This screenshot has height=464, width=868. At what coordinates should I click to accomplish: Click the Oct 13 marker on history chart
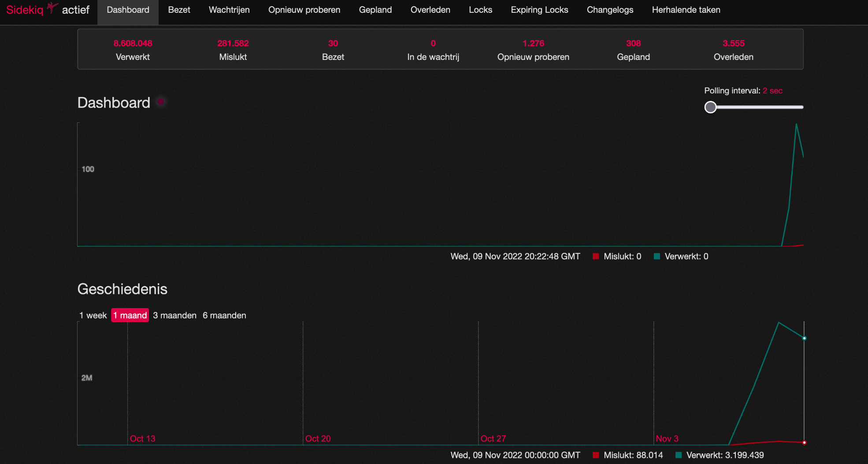pos(142,438)
